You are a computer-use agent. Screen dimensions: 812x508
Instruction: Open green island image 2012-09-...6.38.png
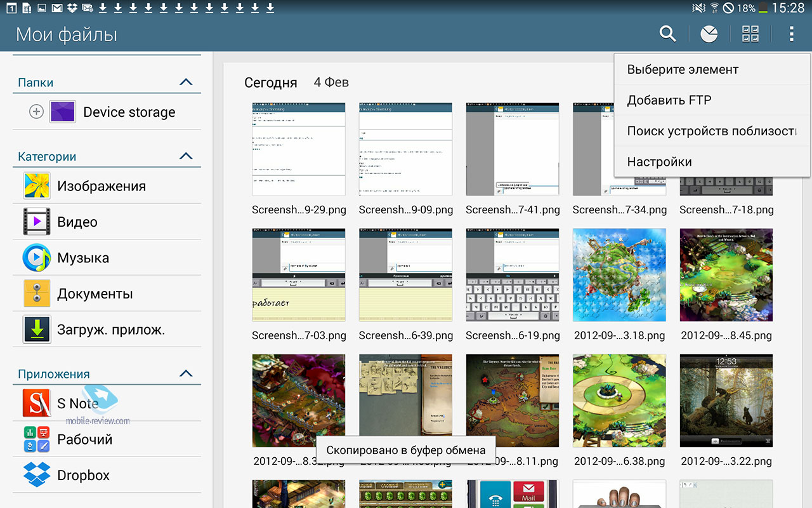pyautogui.click(x=620, y=401)
